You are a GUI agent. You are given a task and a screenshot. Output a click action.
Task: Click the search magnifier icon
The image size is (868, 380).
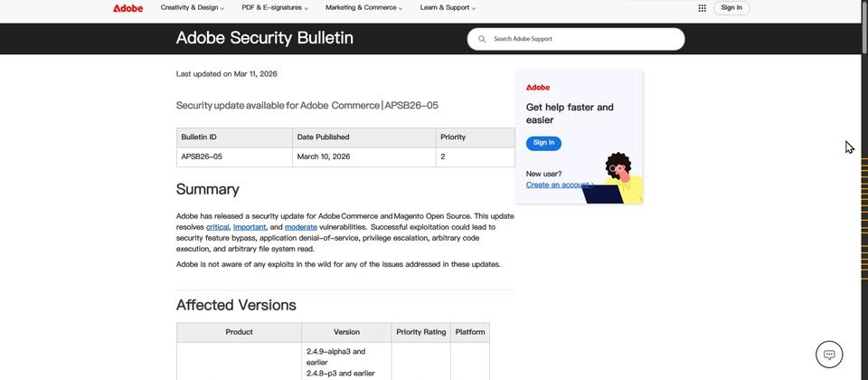[x=482, y=39]
